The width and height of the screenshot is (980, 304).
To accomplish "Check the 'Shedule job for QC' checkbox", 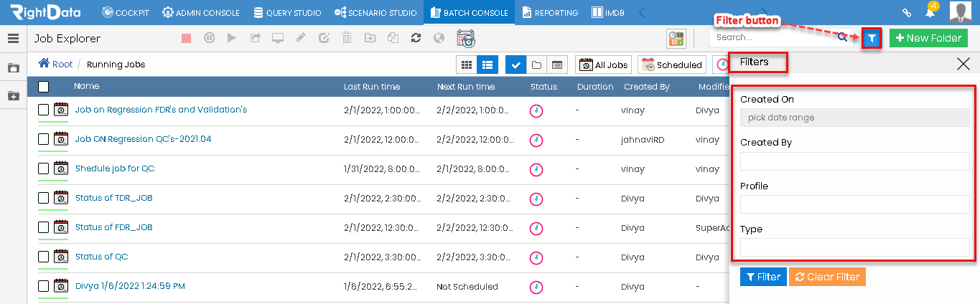I will pos(44,168).
